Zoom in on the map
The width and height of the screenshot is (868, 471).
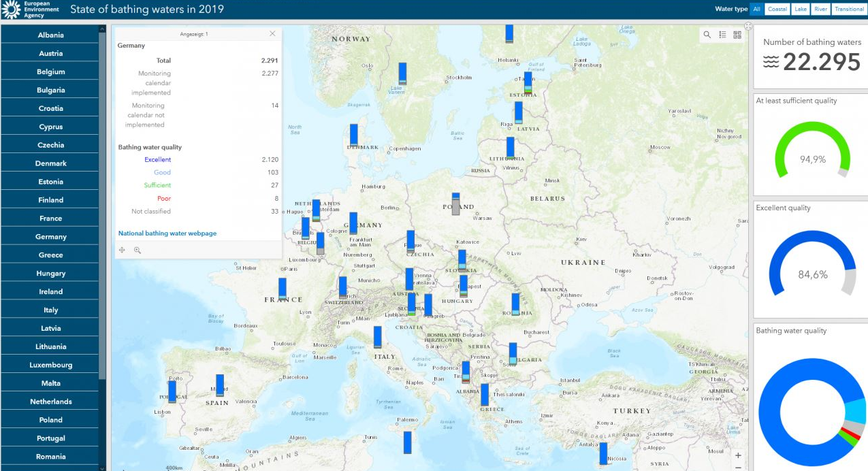(x=739, y=455)
